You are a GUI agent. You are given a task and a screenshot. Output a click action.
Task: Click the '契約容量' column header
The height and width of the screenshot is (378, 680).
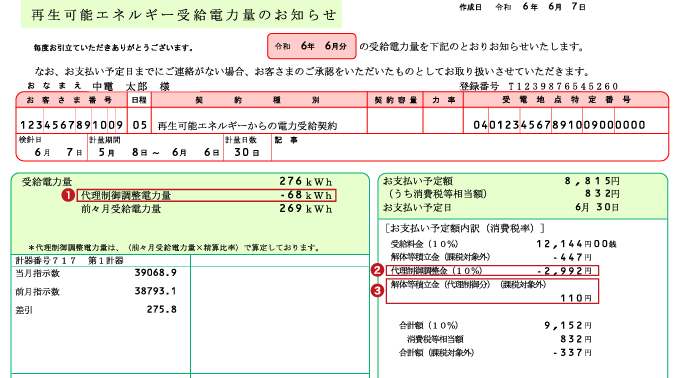click(x=396, y=100)
